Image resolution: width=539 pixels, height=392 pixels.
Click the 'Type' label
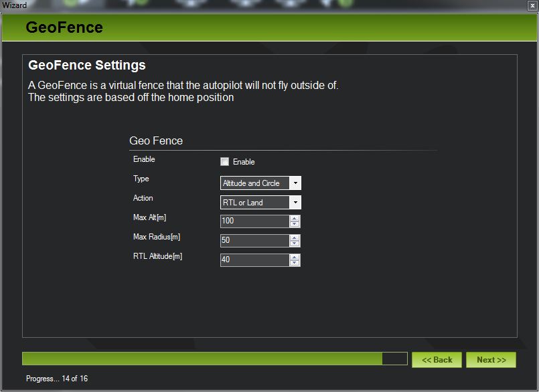(x=141, y=179)
